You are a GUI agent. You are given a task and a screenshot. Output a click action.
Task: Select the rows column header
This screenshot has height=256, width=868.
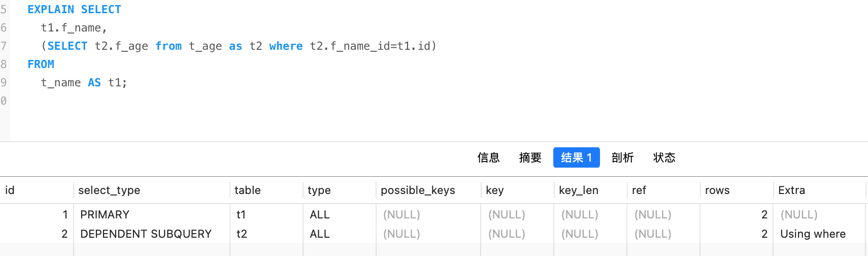[x=717, y=190]
